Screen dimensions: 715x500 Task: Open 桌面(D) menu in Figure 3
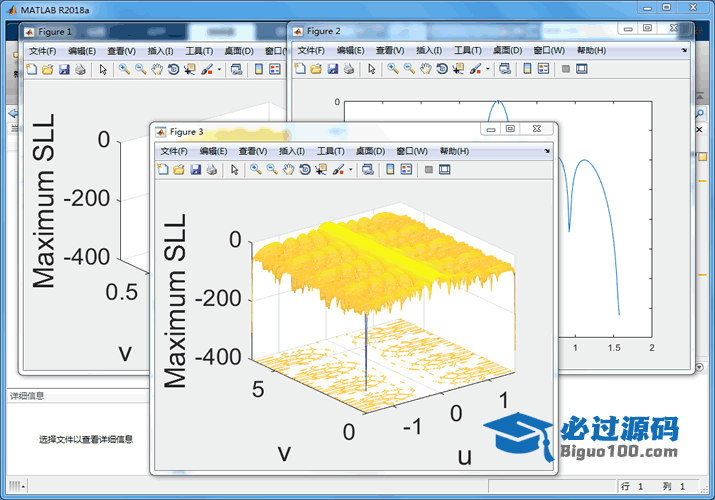tap(370, 151)
